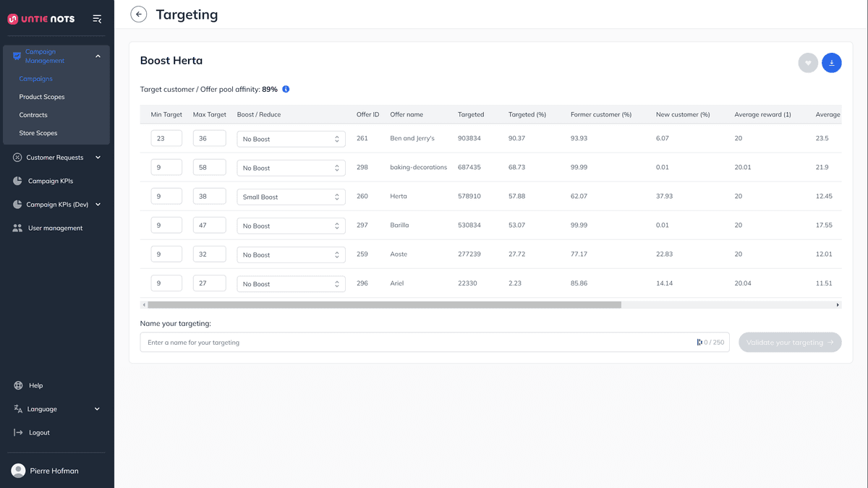Click Validate your targeting button
This screenshot has height=488, width=868.
(x=790, y=343)
